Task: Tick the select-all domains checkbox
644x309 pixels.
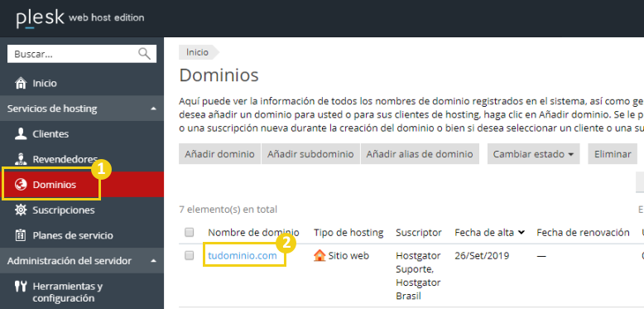Action: (189, 233)
